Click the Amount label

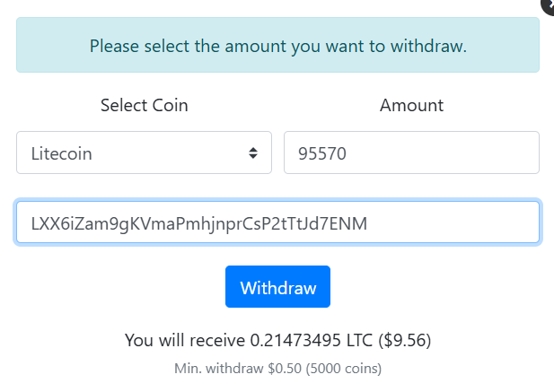(x=411, y=105)
